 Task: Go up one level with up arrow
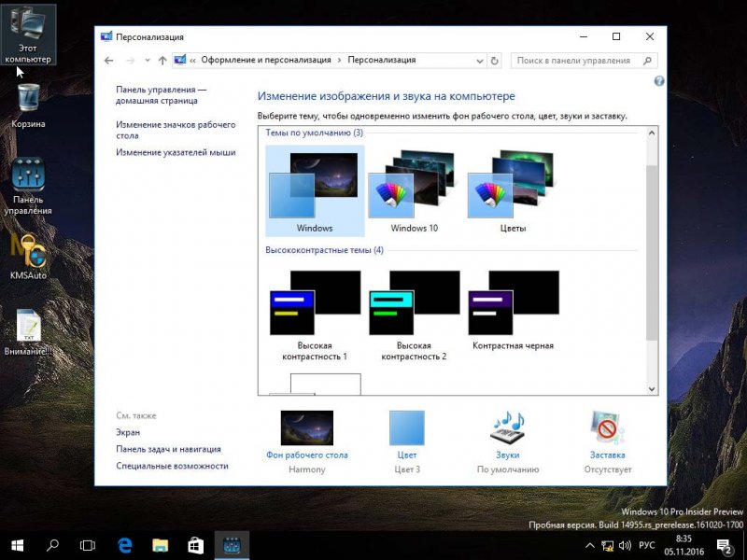(x=162, y=61)
